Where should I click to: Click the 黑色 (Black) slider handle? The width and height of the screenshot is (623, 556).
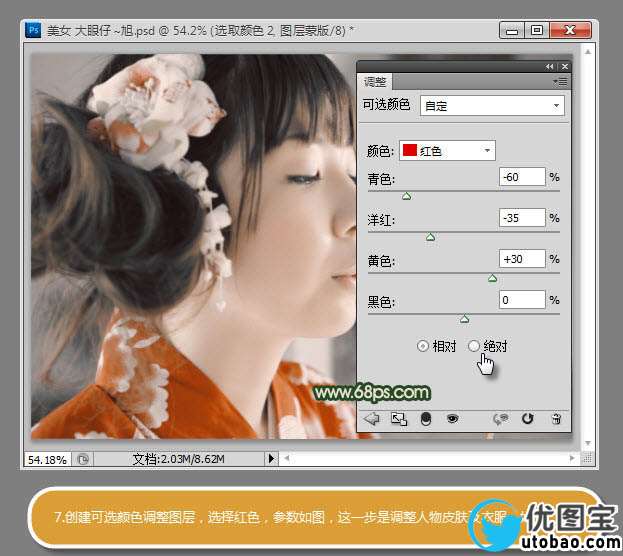coord(464,319)
